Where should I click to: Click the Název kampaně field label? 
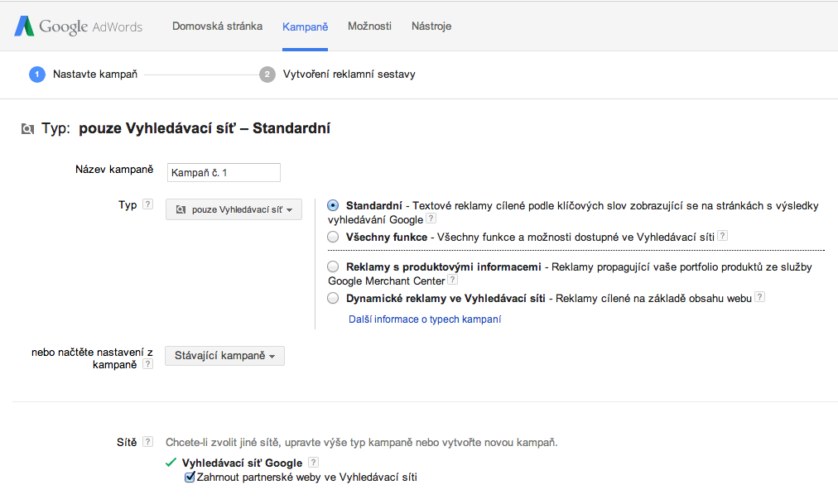(114, 170)
